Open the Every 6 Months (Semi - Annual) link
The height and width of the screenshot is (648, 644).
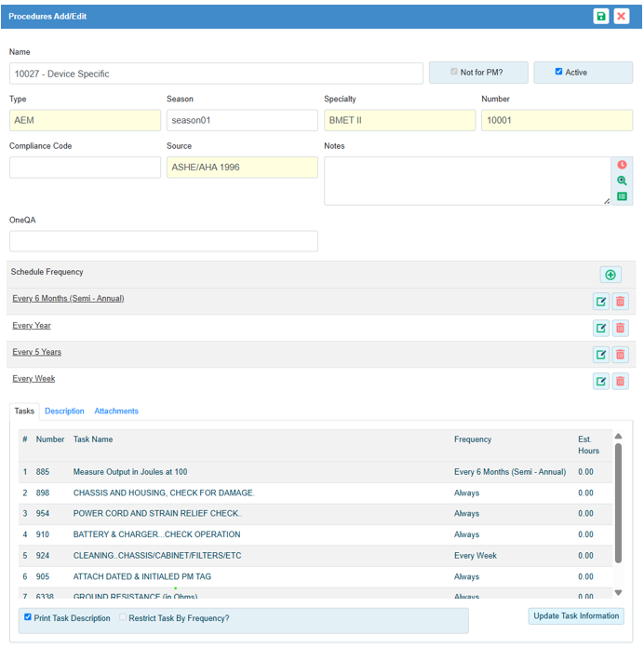(68, 299)
